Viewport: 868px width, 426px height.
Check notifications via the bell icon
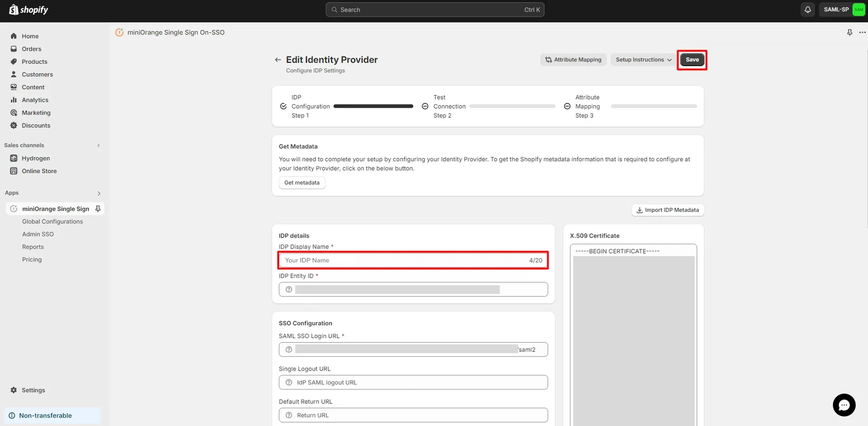(x=808, y=9)
